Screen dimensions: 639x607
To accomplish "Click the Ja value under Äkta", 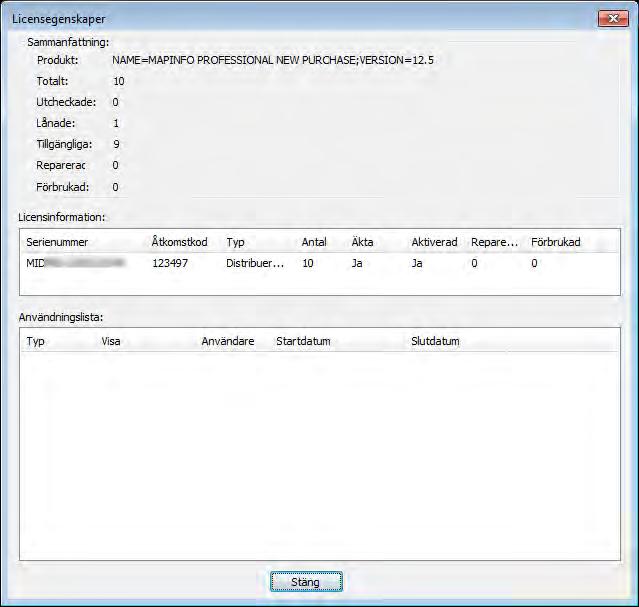I will pos(357,263).
